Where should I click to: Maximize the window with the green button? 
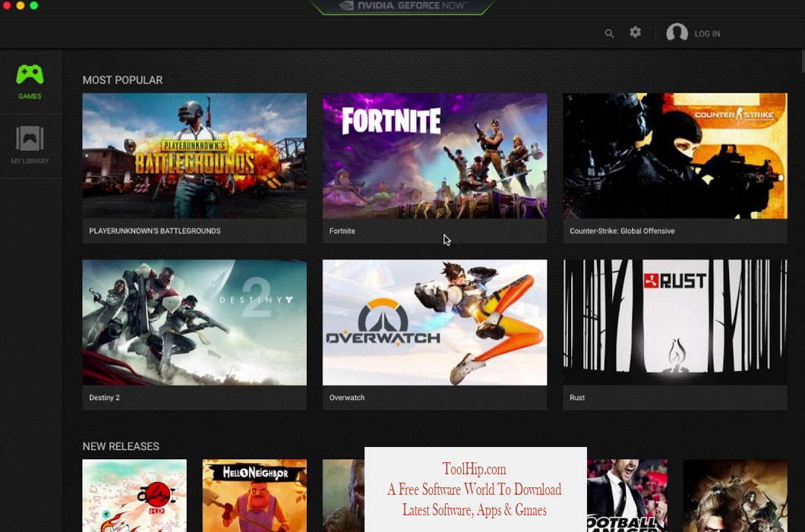34,5
